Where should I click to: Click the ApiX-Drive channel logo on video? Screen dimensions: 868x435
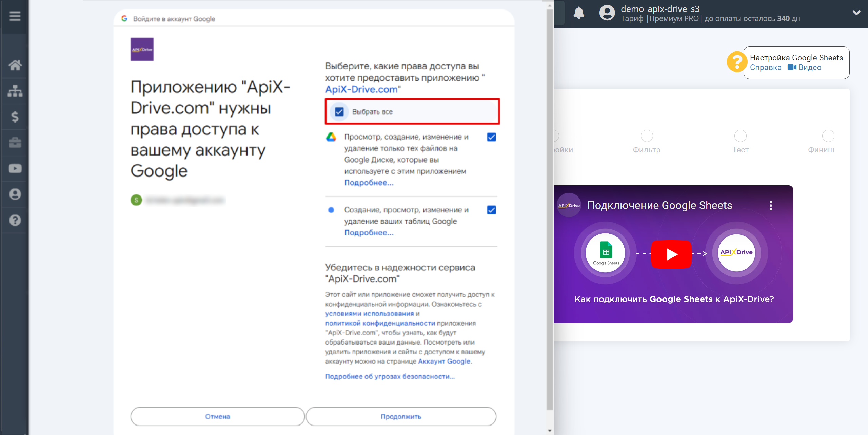[569, 205]
